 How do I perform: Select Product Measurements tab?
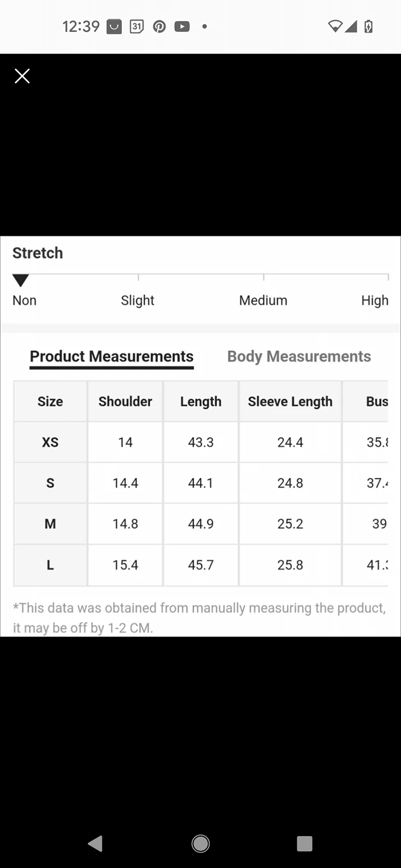pyautogui.click(x=112, y=356)
